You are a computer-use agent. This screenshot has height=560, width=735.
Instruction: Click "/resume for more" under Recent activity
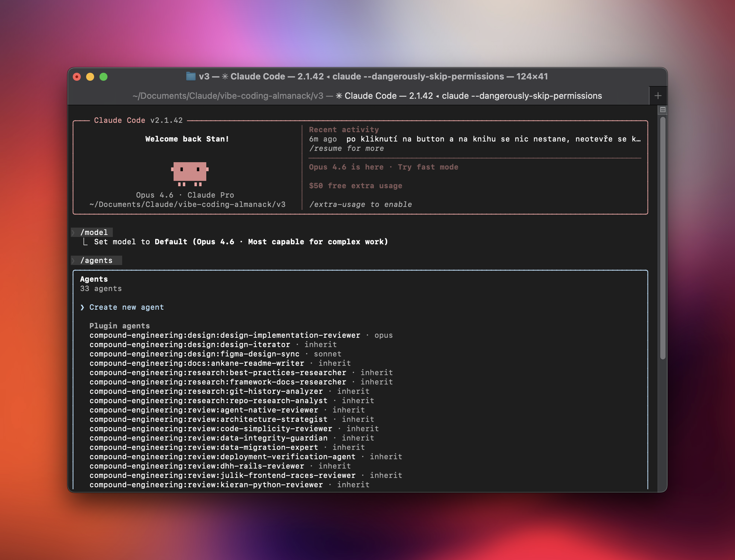(346, 148)
